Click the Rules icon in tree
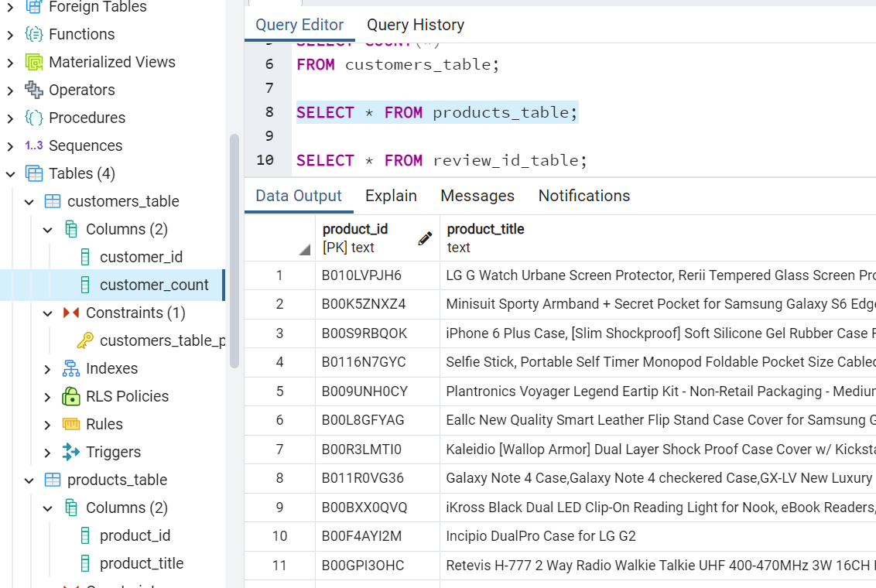Image resolution: width=876 pixels, height=588 pixels. coord(71,425)
